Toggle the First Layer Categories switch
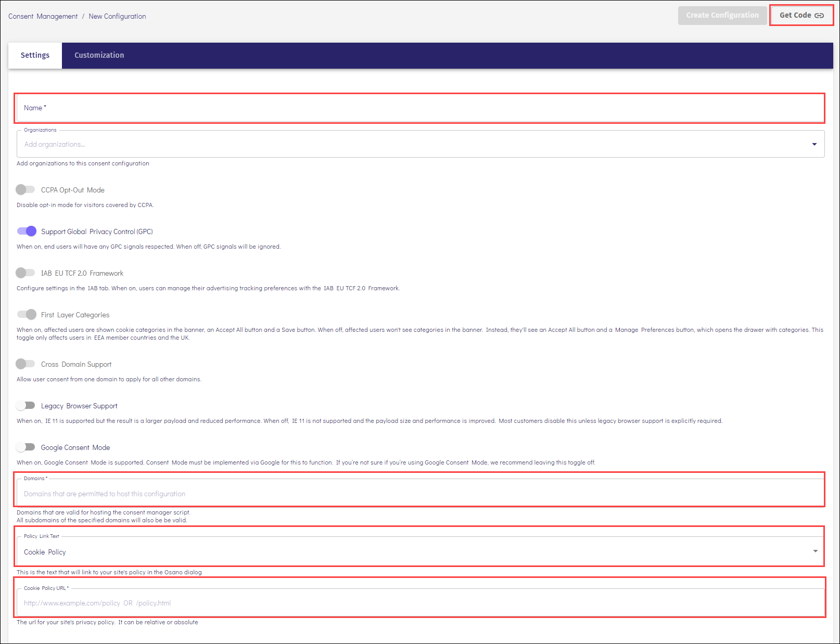The image size is (840, 644). (27, 314)
